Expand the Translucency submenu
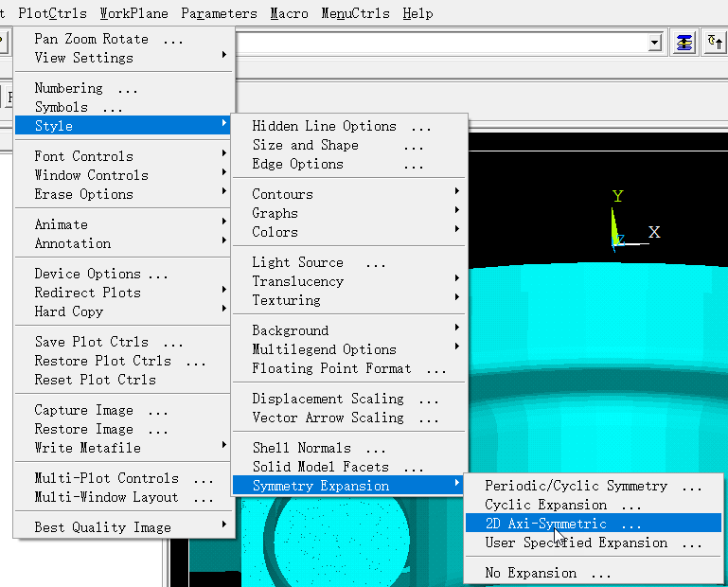This screenshot has width=728, height=587. tap(349, 281)
